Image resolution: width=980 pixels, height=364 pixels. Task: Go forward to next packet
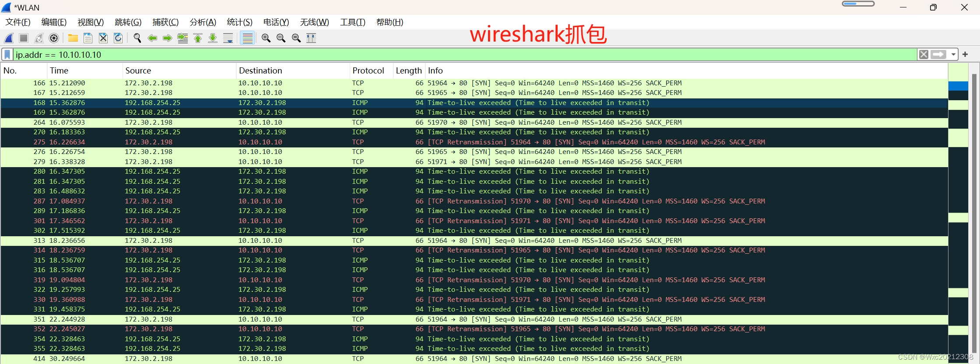point(167,38)
